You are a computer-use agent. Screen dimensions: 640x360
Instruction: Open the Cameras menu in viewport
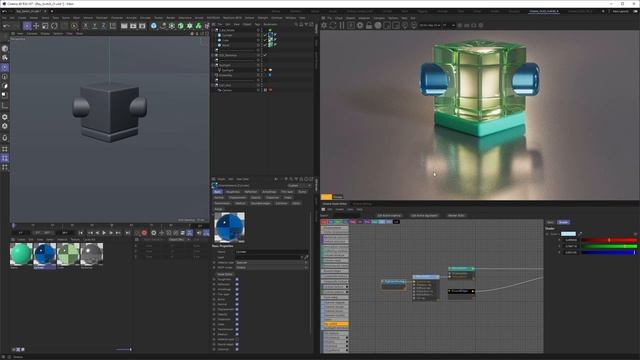tap(31, 33)
